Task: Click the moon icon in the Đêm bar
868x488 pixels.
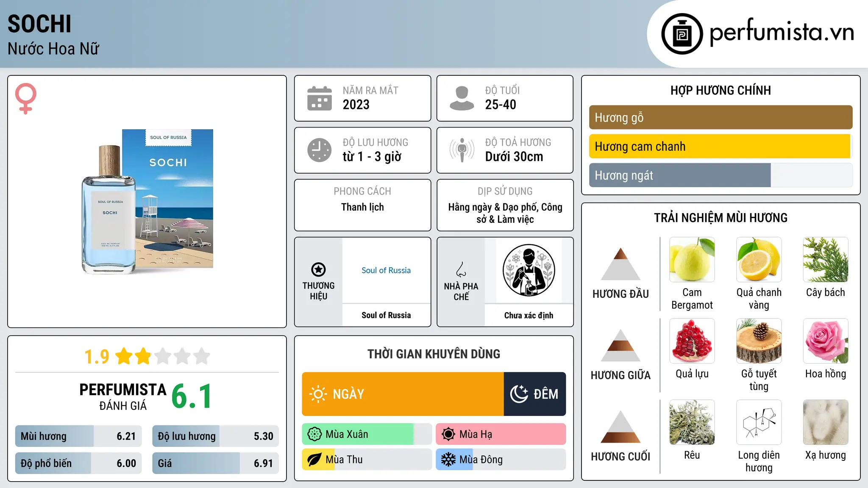Action: [x=519, y=394]
